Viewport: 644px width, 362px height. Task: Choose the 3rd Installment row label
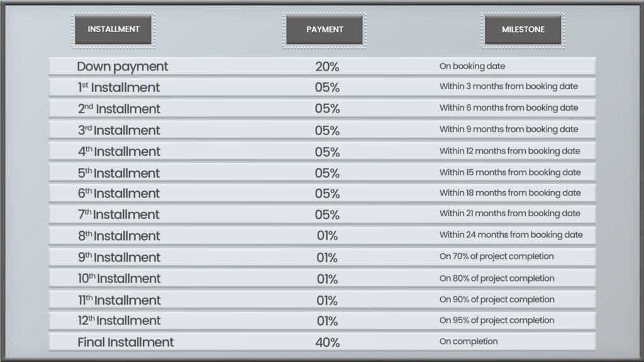pyautogui.click(x=119, y=130)
